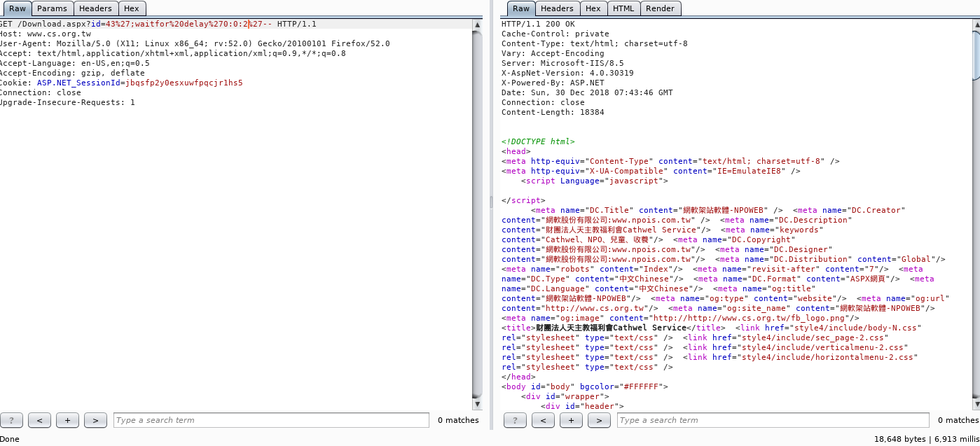Click request pane scrollbar down arrow
Screen dimensions: 980x446
pyautogui.click(x=478, y=405)
